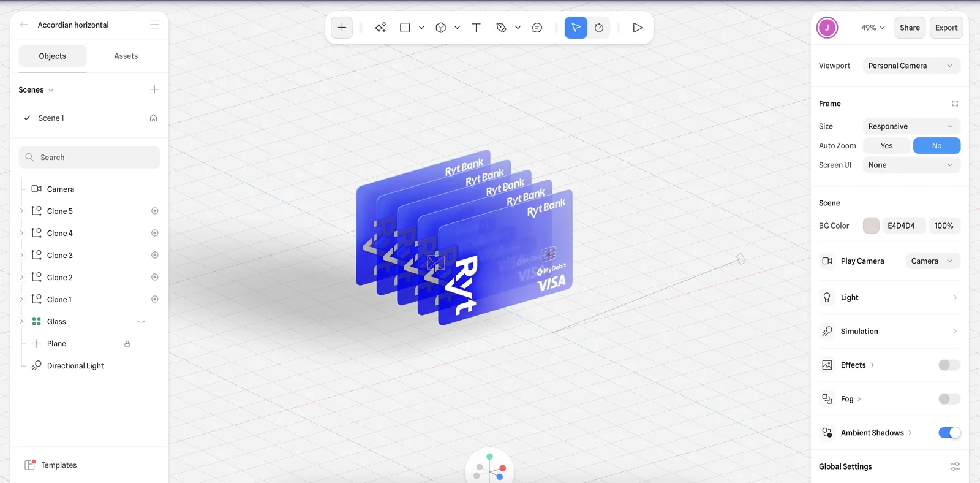Viewport: 980px width, 483px height.
Task: Add a new scene with plus icon
Action: [154, 89]
